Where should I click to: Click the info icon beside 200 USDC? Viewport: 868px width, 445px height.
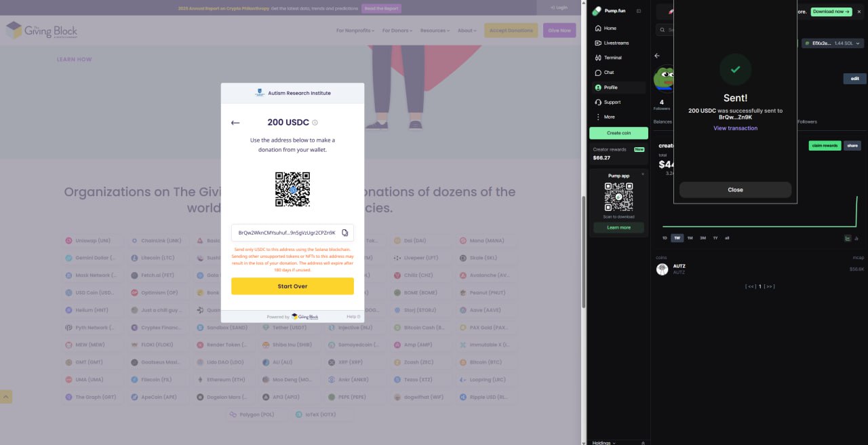point(313,122)
